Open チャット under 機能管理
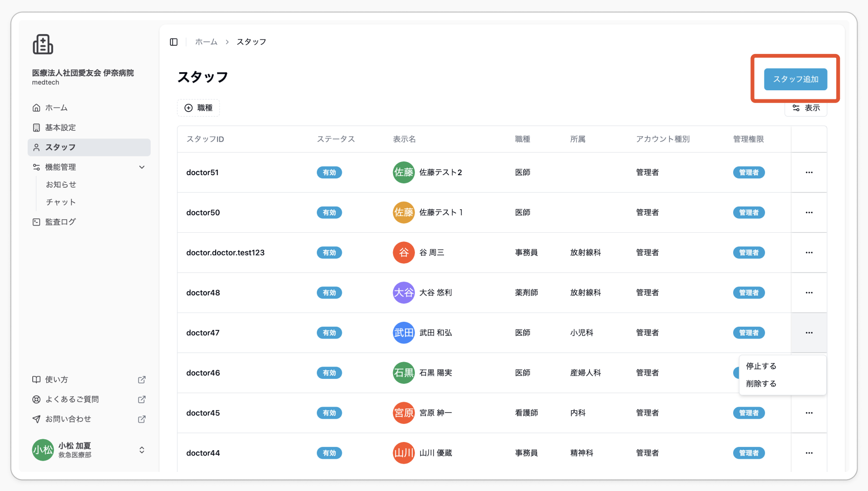Viewport: 868px width, 491px height. (61, 202)
